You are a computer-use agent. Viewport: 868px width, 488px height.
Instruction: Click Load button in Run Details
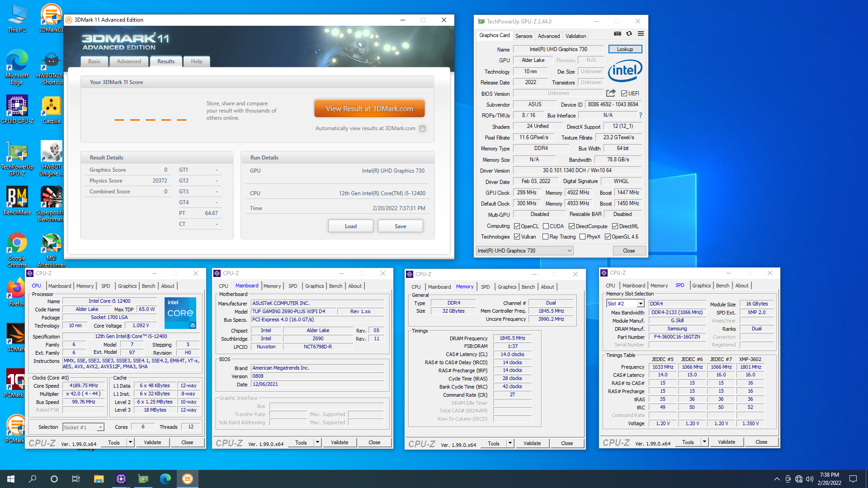(351, 226)
